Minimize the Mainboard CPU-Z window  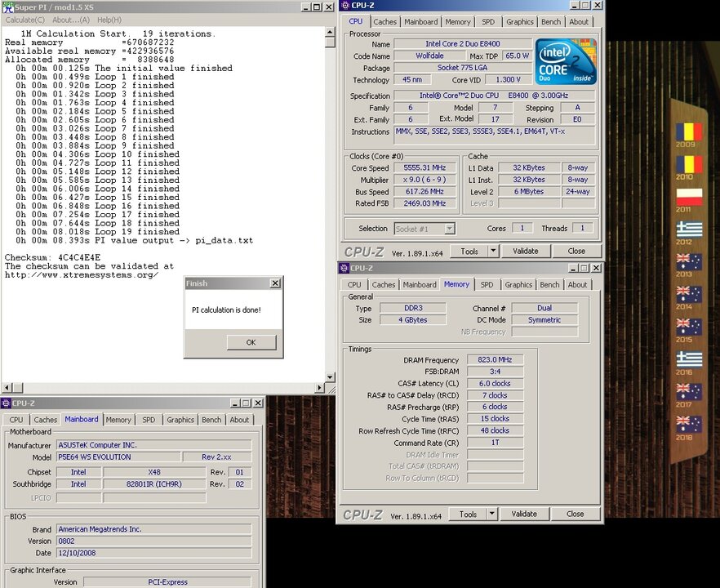(235, 403)
